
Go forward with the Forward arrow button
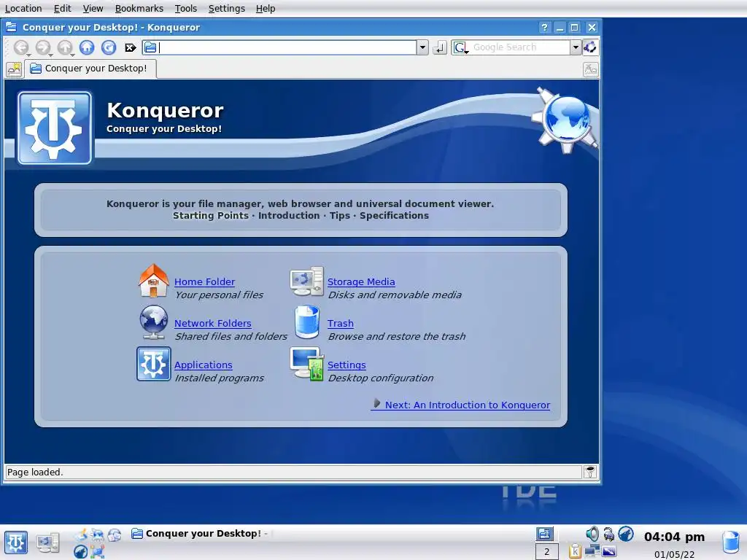coord(43,47)
